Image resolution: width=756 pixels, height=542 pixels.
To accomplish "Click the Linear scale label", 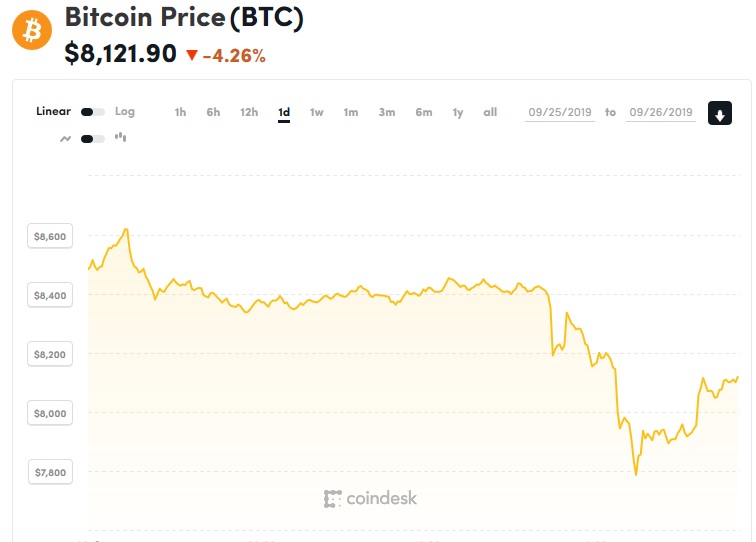I will point(53,111).
